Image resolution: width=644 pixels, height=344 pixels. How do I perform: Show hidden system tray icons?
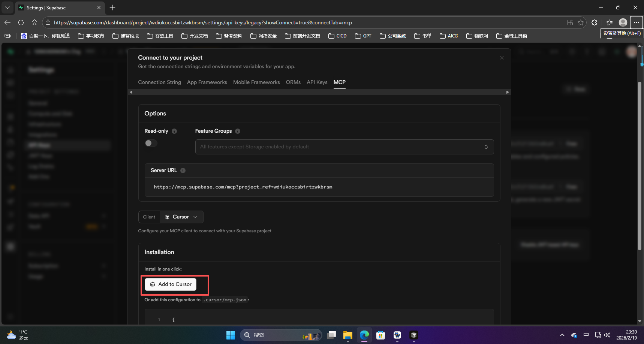pyautogui.click(x=562, y=335)
